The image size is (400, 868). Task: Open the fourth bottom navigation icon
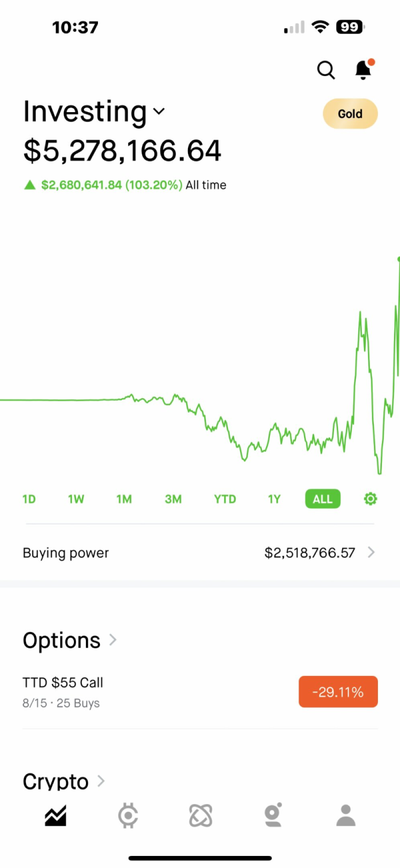273,815
